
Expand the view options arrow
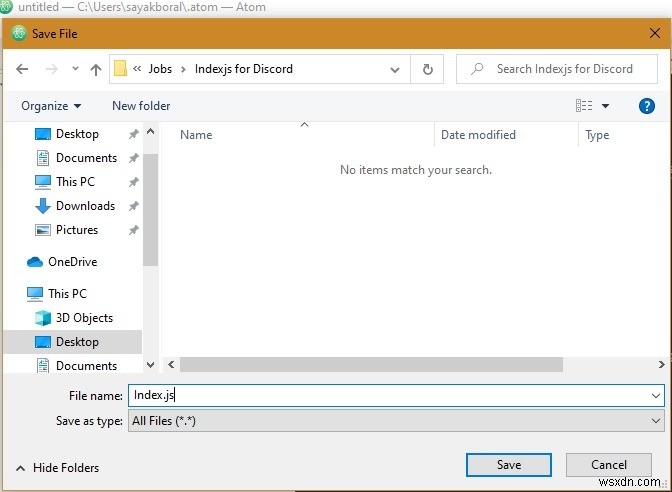(605, 106)
